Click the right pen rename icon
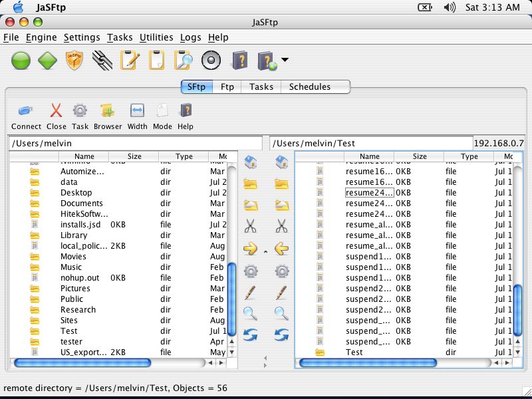532x399 pixels. (x=281, y=293)
